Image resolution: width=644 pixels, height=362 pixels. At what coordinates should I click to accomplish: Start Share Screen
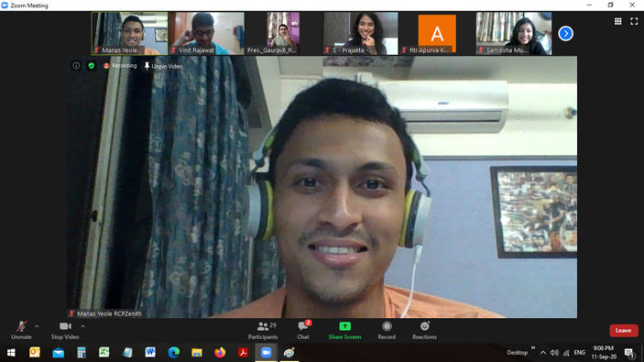pos(344,330)
